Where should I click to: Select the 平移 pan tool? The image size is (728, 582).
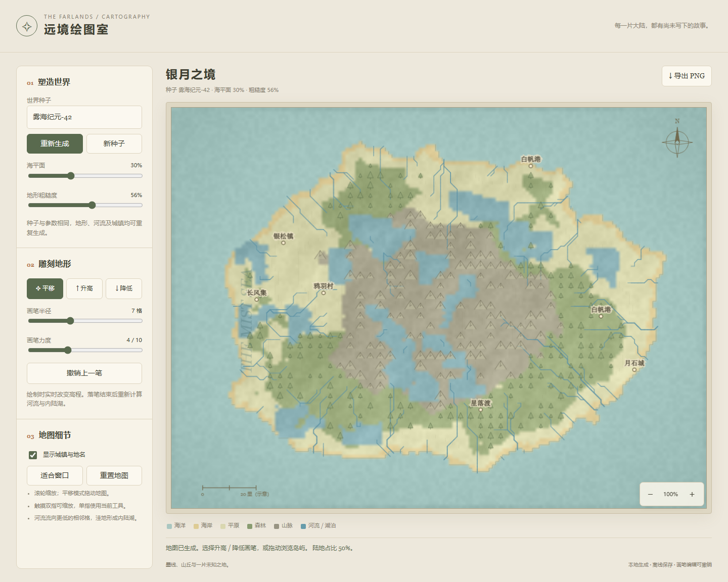click(45, 288)
